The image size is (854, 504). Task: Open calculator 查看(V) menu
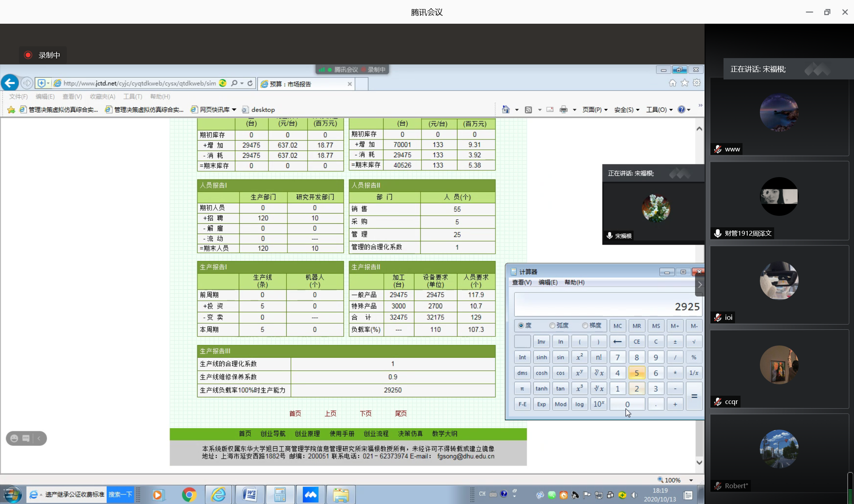pyautogui.click(x=521, y=282)
